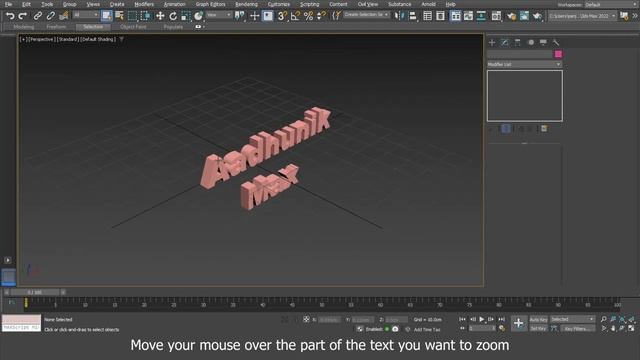Play the animation
This screenshot has width=640, height=360.
(x=482, y=319)
